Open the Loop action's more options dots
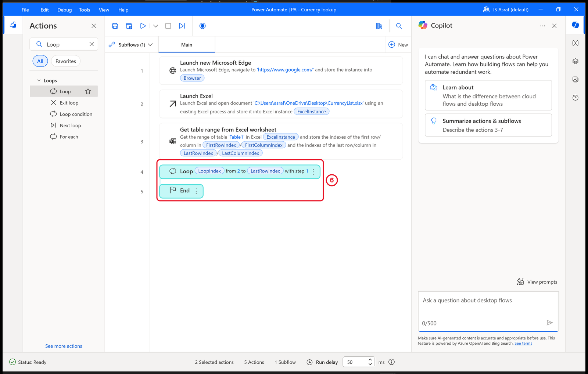This screenshot has width=588, height=374. tap(313, 171)
